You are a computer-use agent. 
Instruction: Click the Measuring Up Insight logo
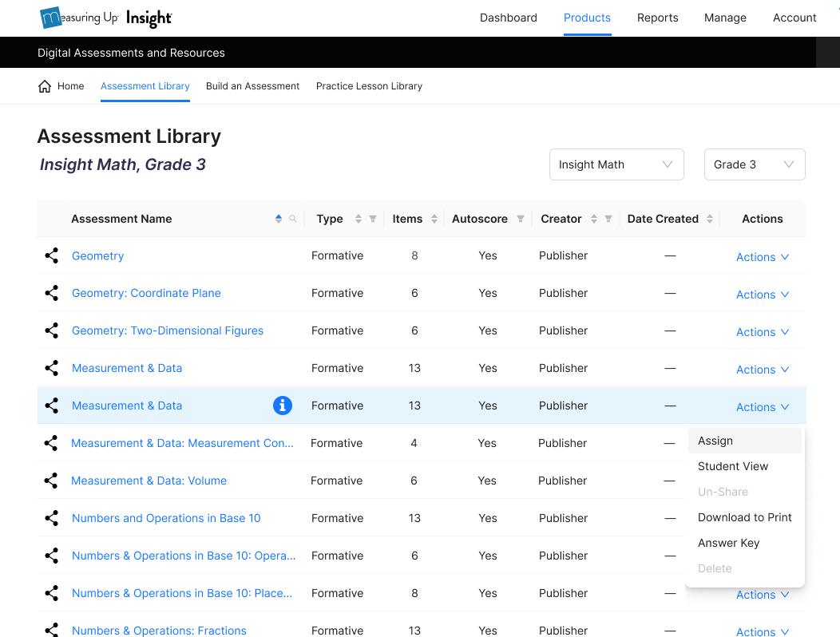click(106, 18)
